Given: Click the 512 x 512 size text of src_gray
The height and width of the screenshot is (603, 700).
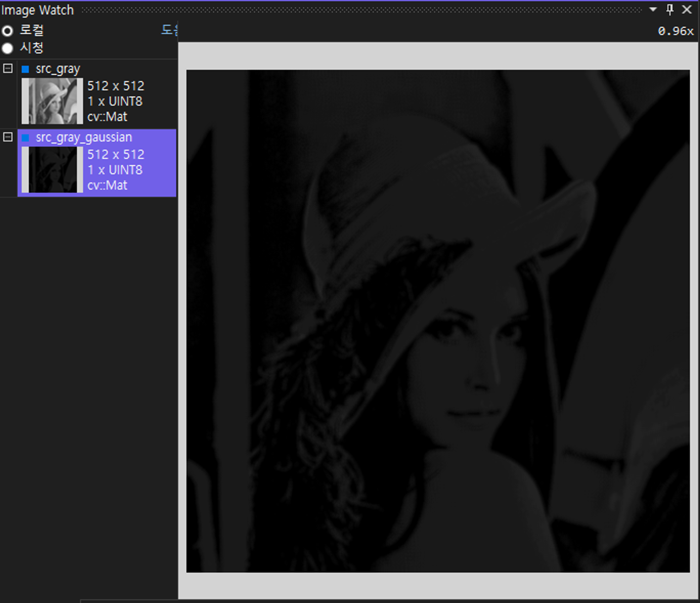Looking at the screenshot, I should pos(116,86).
